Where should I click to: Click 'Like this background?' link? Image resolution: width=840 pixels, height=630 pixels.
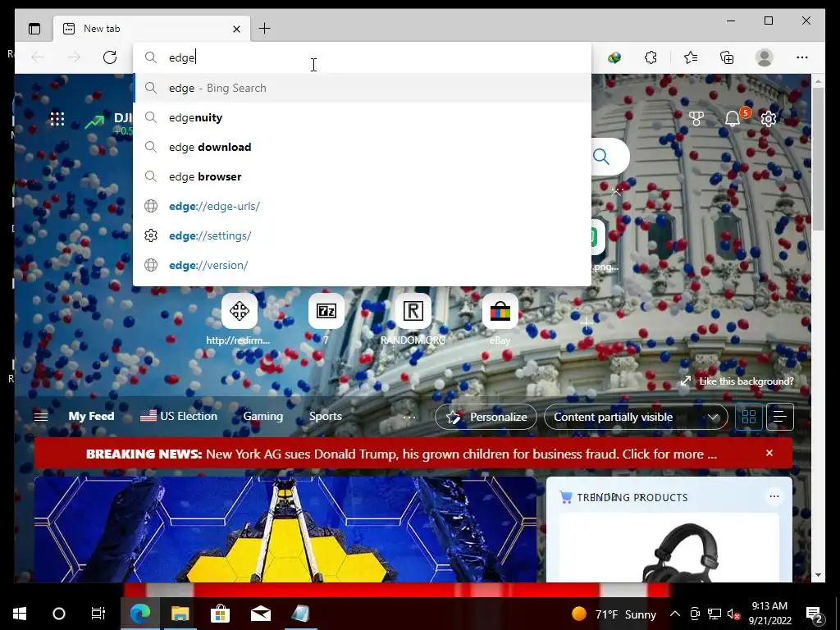(x=737, y=381)
